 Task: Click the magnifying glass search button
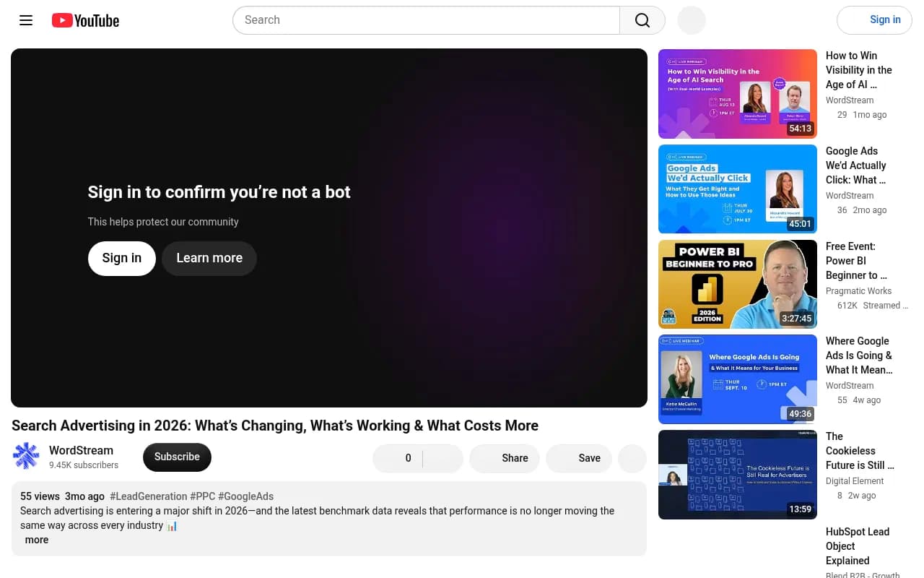click(x=642, y=20)
